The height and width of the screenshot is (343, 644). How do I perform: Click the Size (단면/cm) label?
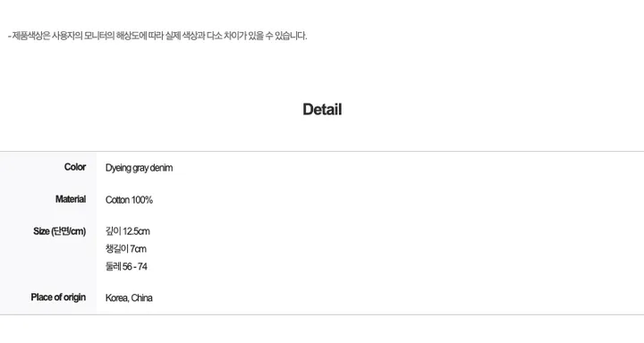coord(60,231)
